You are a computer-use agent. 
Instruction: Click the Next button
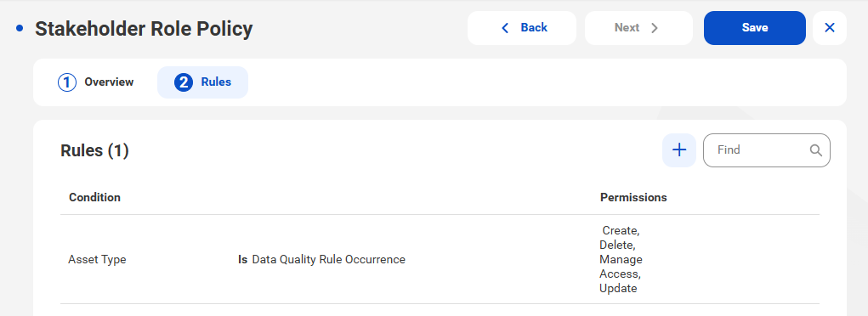coord(638,28)
